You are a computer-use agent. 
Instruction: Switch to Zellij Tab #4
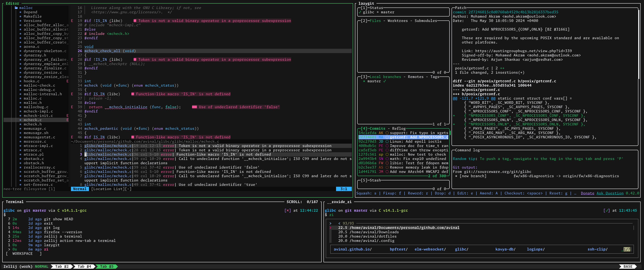[x=84, y=266]
